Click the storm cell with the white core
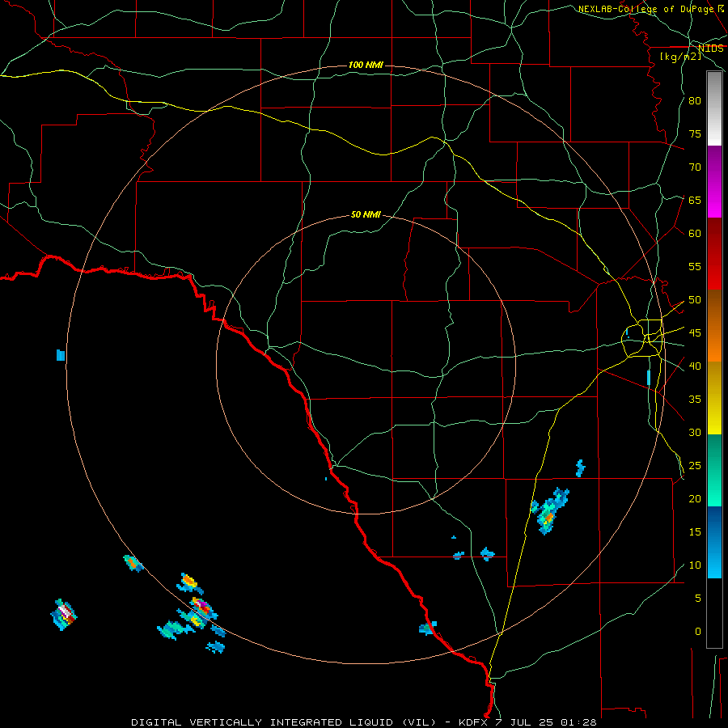728x728 pixels. (64, 615)
